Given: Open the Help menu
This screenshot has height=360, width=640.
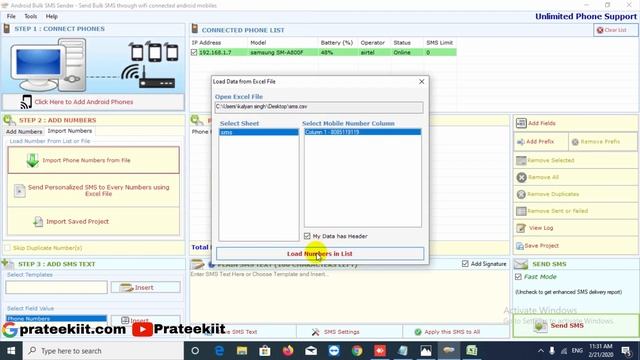Looking at the screenshot, I should [x=51, y=16].
